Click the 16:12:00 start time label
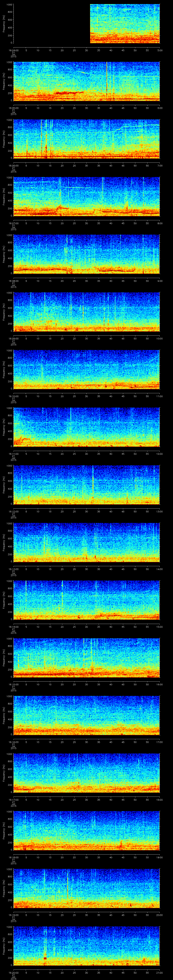Image resolution: width=173 pixels, height=980 pixels. (14, 511)
